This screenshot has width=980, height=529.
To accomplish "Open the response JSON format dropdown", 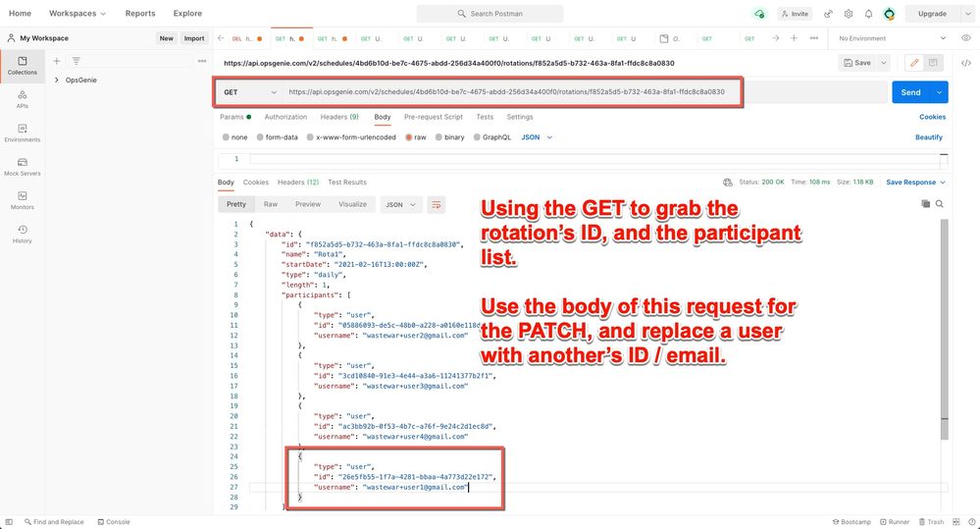I will click(x=400, y=204).
